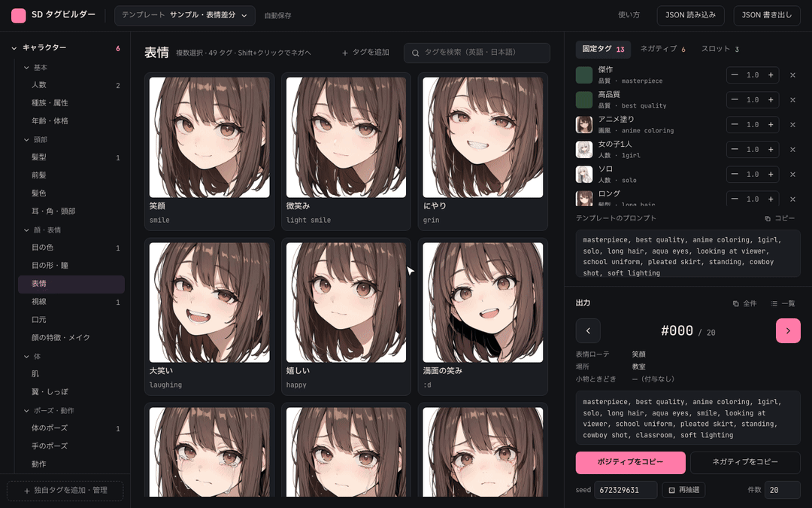Screen dimensions: 812x508
Task: Click the template prompt text box
Action: pos(688,254)
